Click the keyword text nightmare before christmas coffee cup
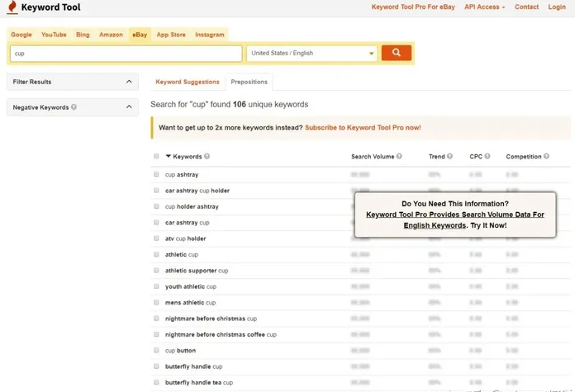This screenshot has height=392, width=575. coord(221,334)
